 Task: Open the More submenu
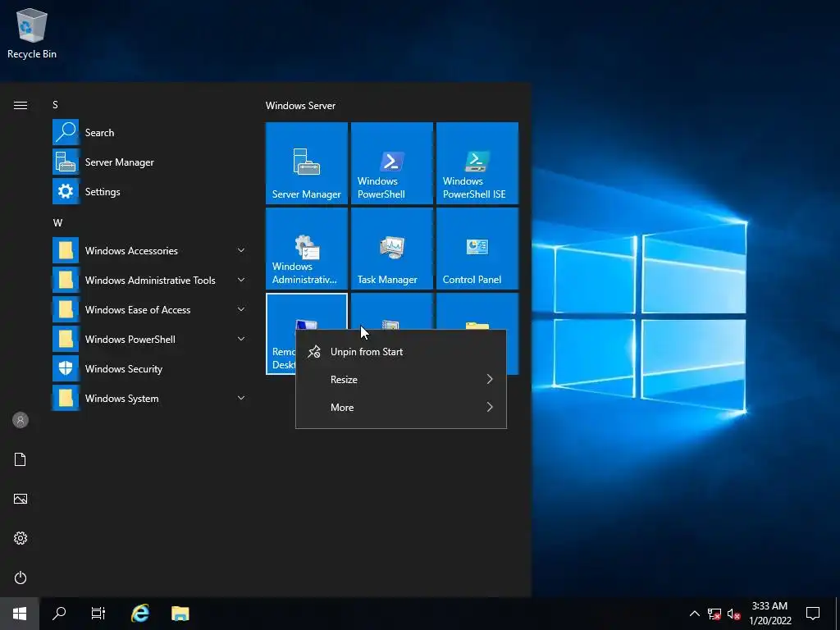click(x=400, y=407)
